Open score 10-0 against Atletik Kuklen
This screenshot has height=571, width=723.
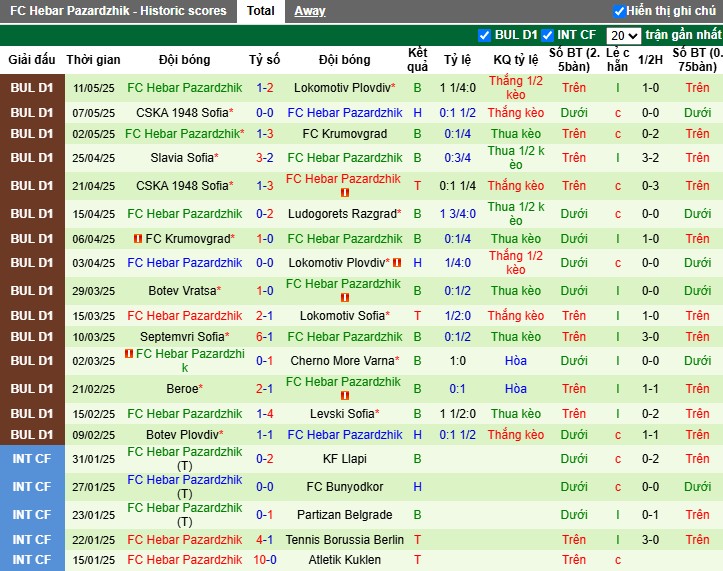pos(265,560)
